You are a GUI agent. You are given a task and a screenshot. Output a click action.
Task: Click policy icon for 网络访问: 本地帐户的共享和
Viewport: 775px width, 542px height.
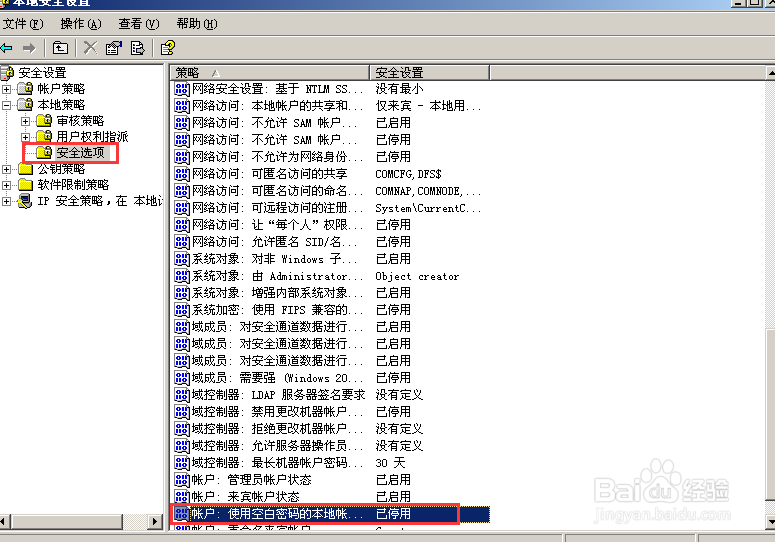coord(182,106)
